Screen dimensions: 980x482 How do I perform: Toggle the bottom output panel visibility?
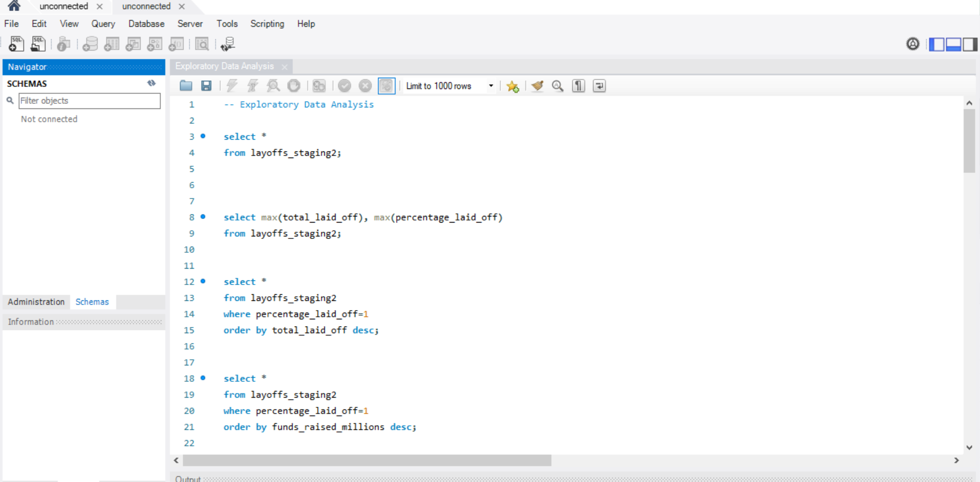pos(953,45)
